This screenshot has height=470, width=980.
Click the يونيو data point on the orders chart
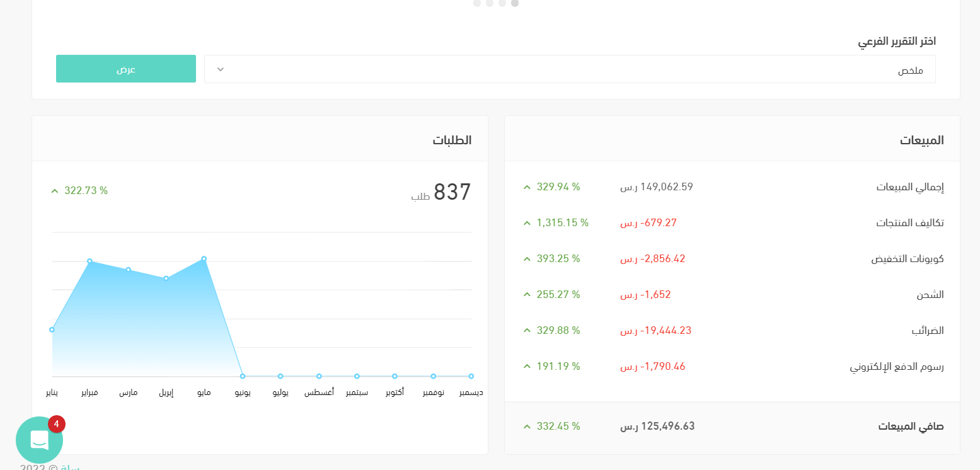click(x=243, y=376)
